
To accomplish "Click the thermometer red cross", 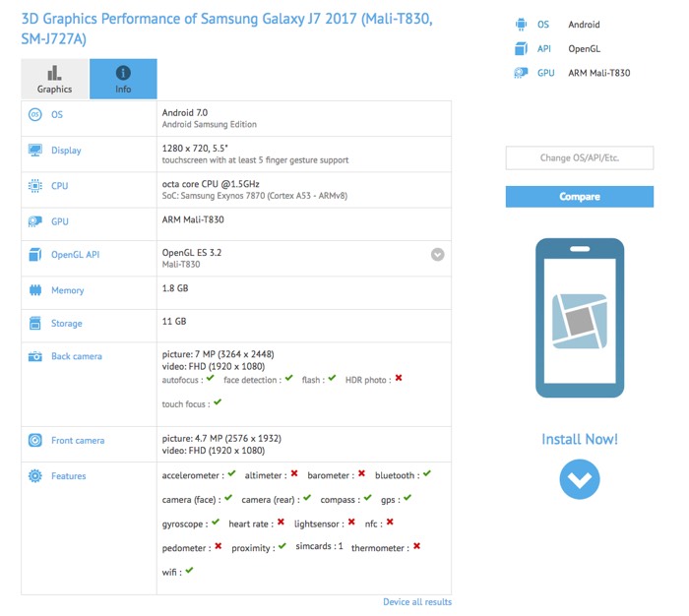I will coord(416,546).
